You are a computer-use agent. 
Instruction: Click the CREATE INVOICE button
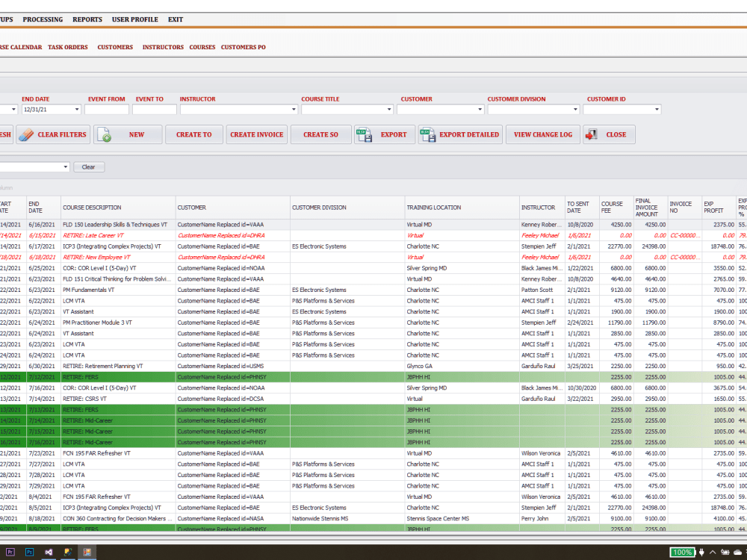[255, 134]
